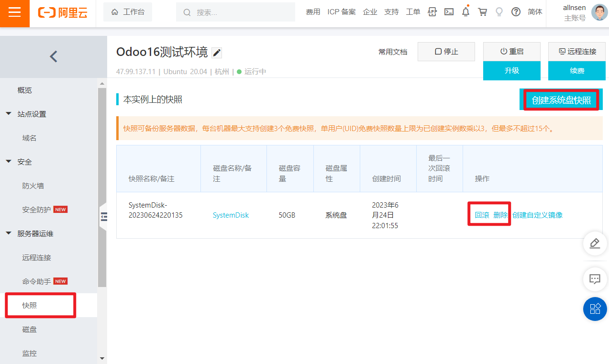Open 常用文档 common documents
Viewport: 609px width, 364px height.
coord(393,52)
